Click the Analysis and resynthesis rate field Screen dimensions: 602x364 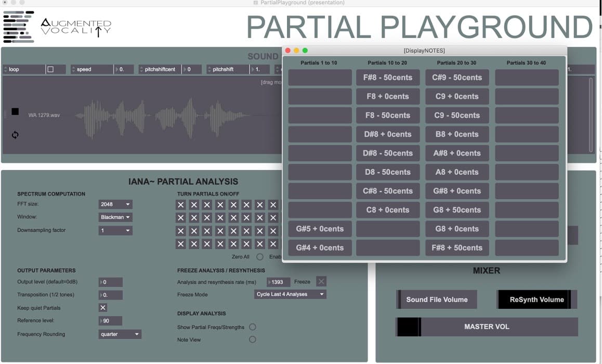(x=278, y=282)
